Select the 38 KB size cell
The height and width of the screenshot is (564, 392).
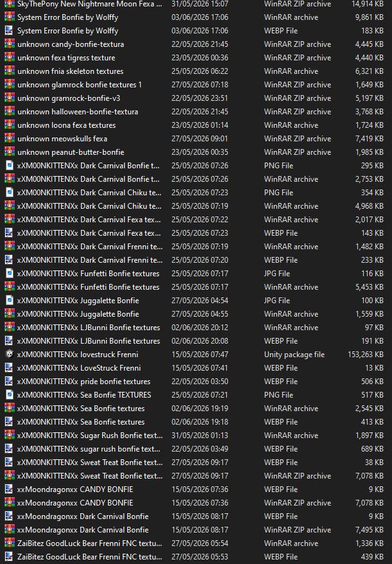click(374, 463)
